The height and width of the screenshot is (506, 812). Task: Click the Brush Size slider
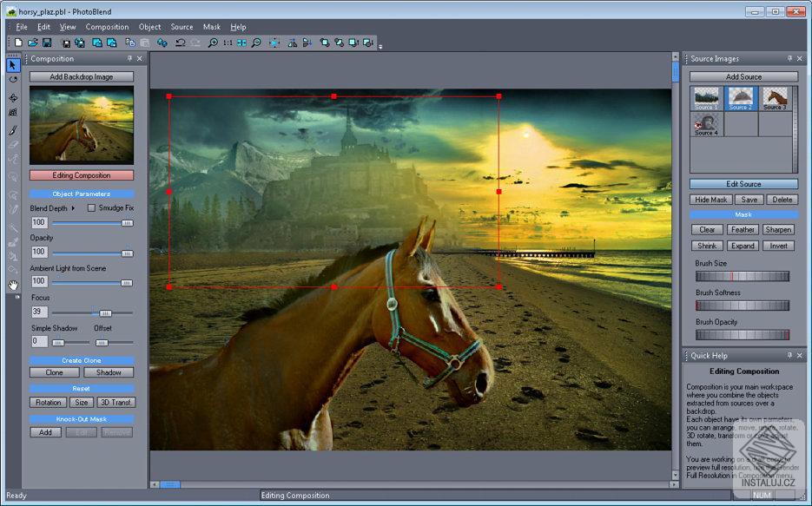pos(743,276)
